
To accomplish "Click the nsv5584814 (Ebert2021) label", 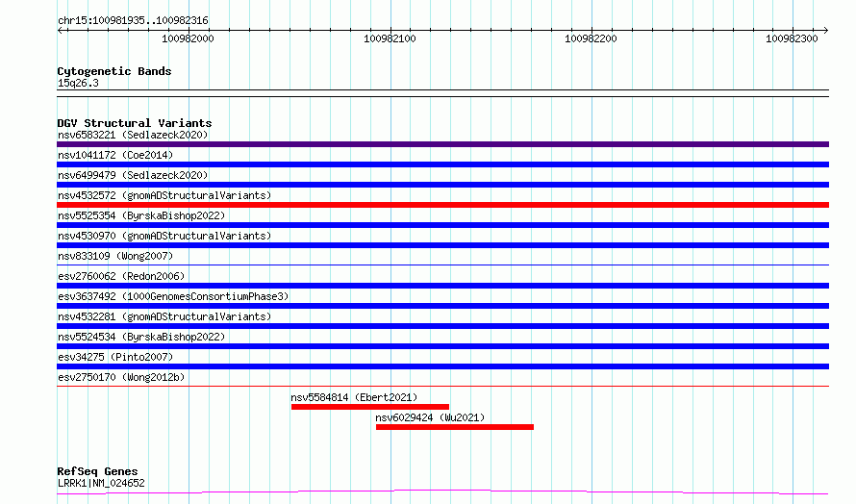I will tap(354, 397).
